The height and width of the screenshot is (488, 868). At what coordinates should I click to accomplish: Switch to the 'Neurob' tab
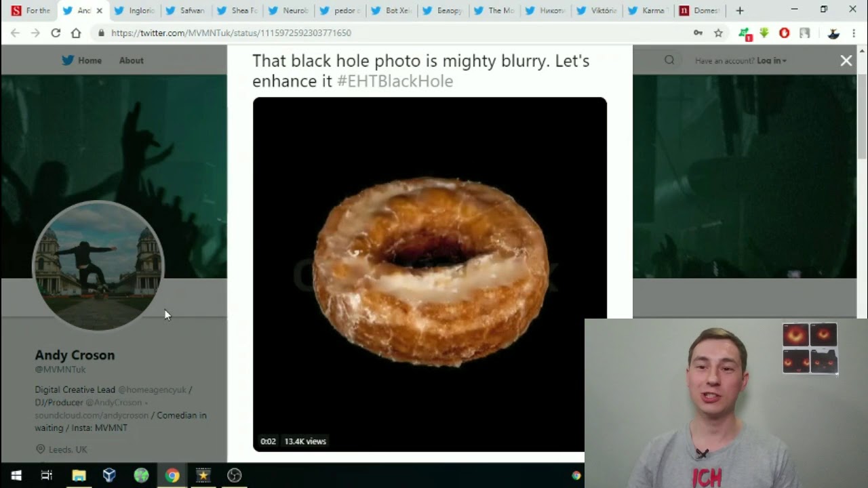tap(290, 10)
